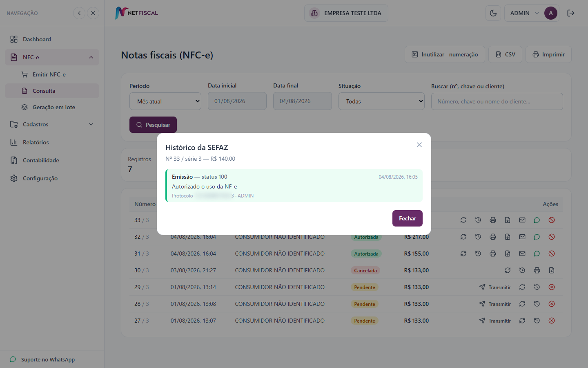This screenshot has height=368, width=588.
Task: Delete pending note 29
Action: (552, 287)
